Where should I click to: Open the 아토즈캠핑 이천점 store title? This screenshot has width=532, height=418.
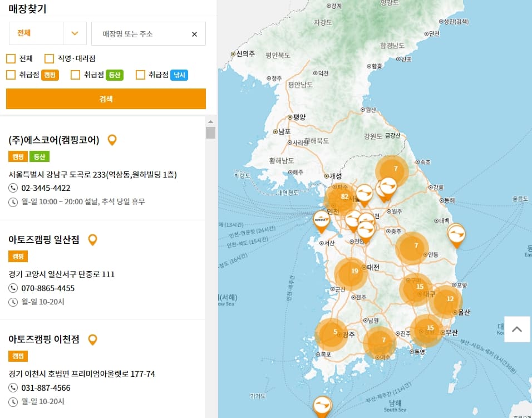pyautogui.click(x=44, y=340)
